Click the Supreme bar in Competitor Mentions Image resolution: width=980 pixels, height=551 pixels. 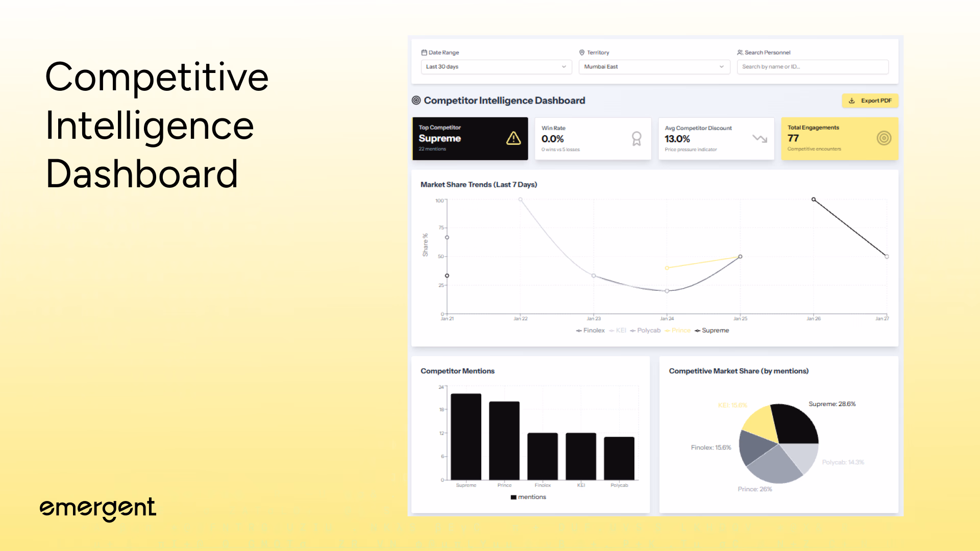point(466,437)
